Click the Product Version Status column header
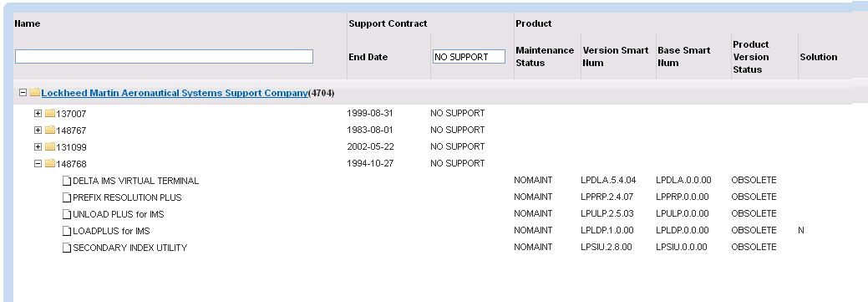Screen dimensions: 868x302 pos(751,57)
